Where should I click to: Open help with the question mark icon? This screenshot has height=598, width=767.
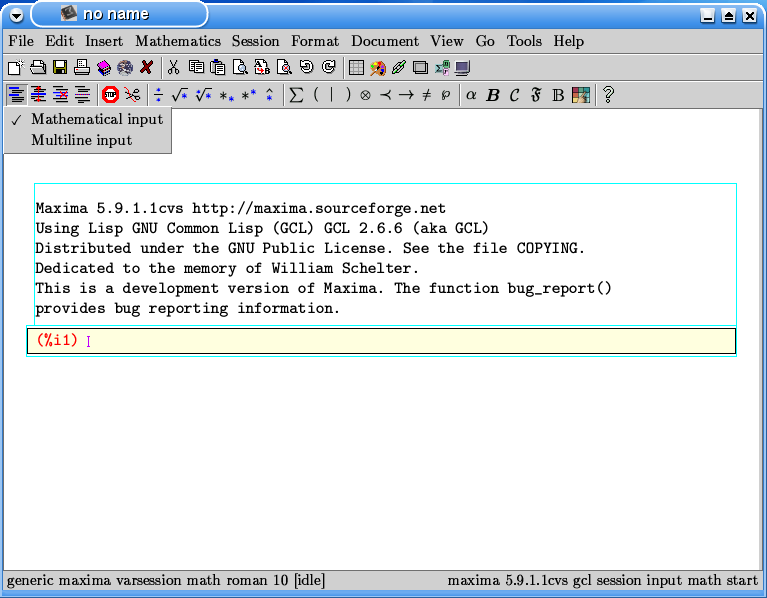608,94
